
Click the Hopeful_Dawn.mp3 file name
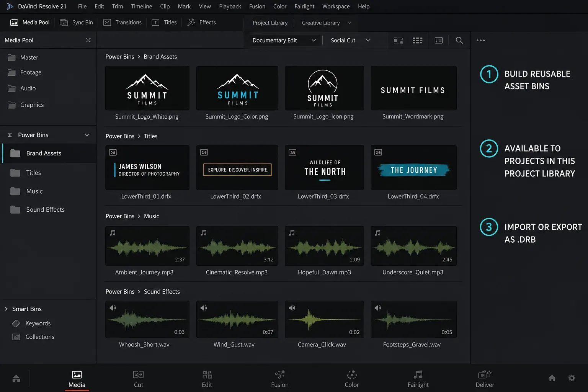(x=324, y=272)
